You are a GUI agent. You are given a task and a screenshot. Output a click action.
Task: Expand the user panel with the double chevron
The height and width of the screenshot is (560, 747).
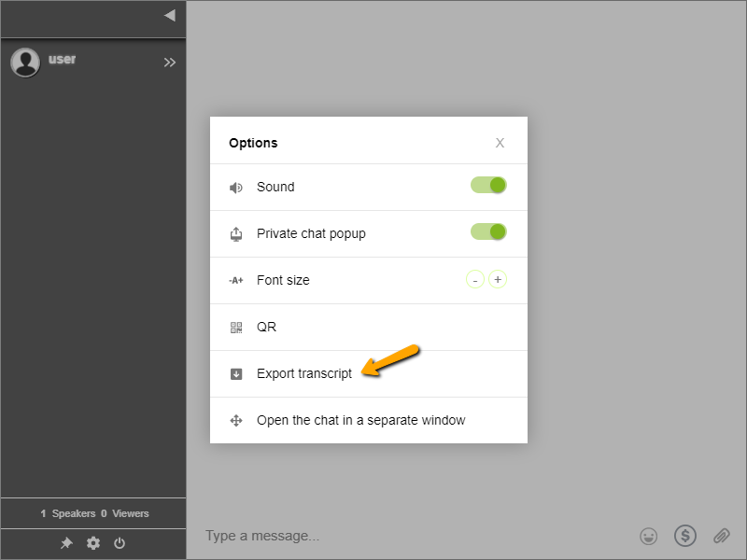point(170,63)
